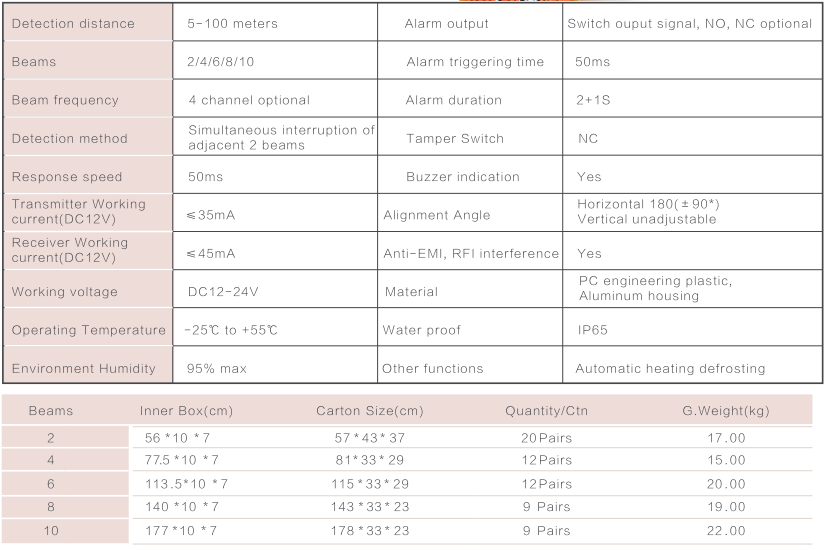The height and width of the screenshot is (550, 828).
Task: Click the Detection distance label cell
Action: [x=88, y=23]
